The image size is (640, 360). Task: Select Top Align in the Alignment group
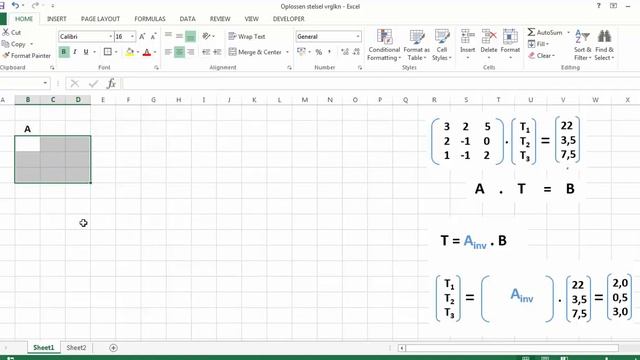click(168, 36)
